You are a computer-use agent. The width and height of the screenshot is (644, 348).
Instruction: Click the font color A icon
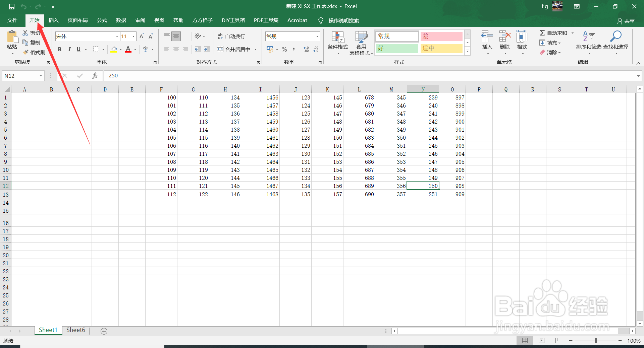pos(128,49)
